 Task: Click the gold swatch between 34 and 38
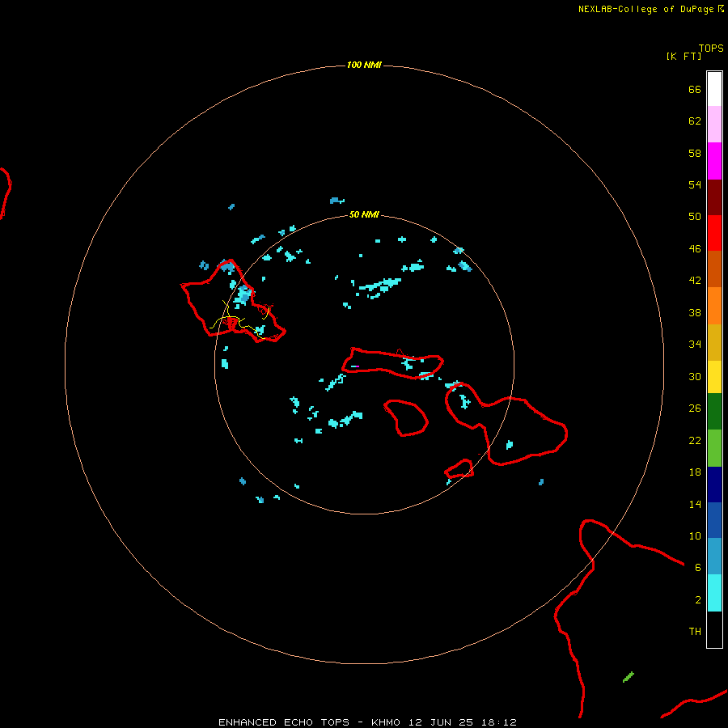pos(714,341)
